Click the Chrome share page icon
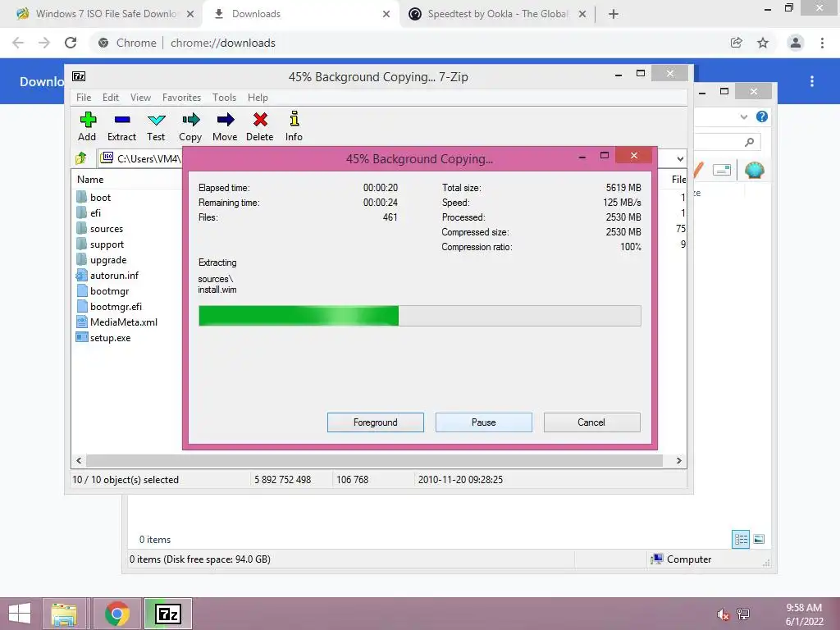 pyautogui.click(x=737, y=43)
